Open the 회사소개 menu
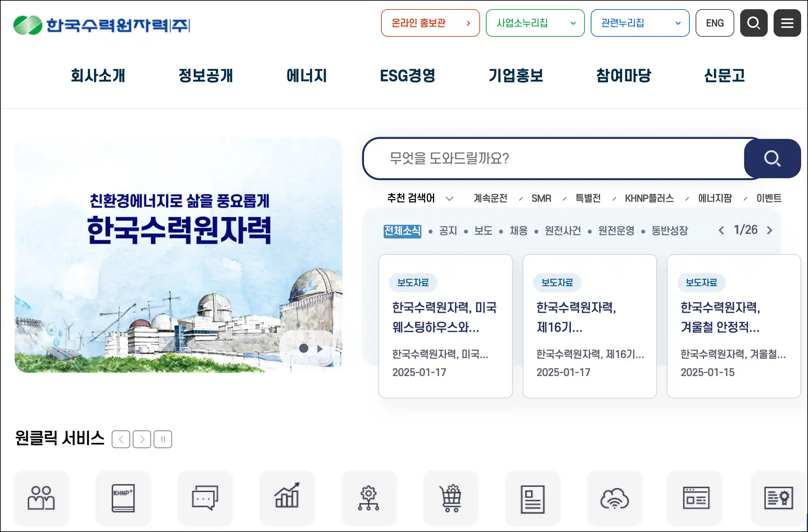 coord(98,75)
